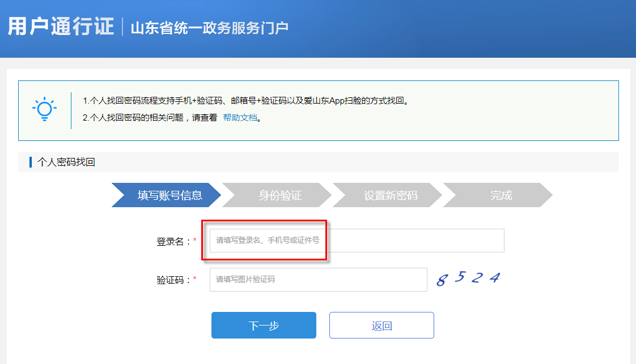Click the red asterisk beside 登录名

click(x=193, y=241)
